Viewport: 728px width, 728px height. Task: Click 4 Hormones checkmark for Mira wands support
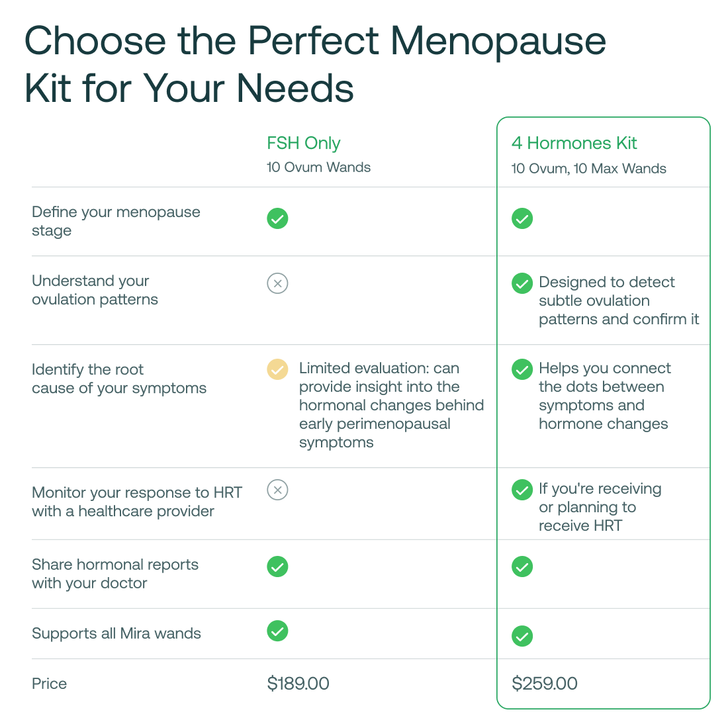(x=522, y=636)
